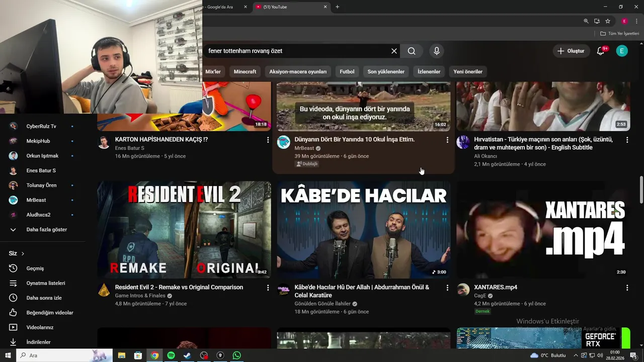Open options menu for Hırvatistan - Türkiye video

click(627, 140)
